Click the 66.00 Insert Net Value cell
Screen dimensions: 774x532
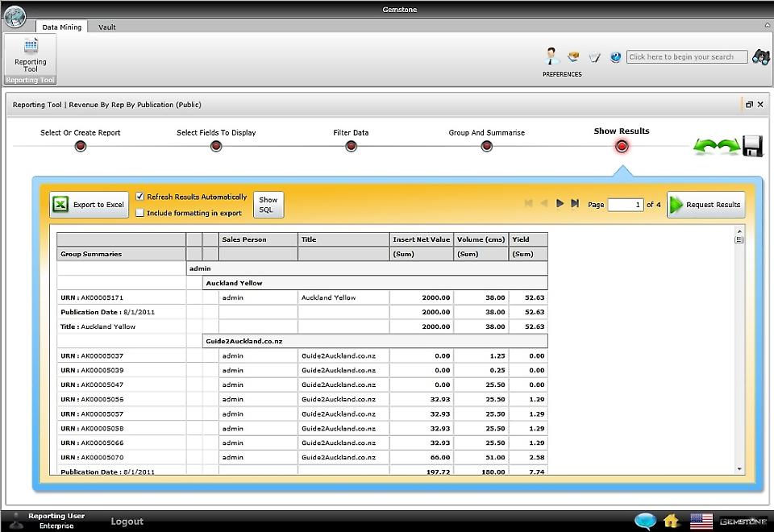coord(422,458)
